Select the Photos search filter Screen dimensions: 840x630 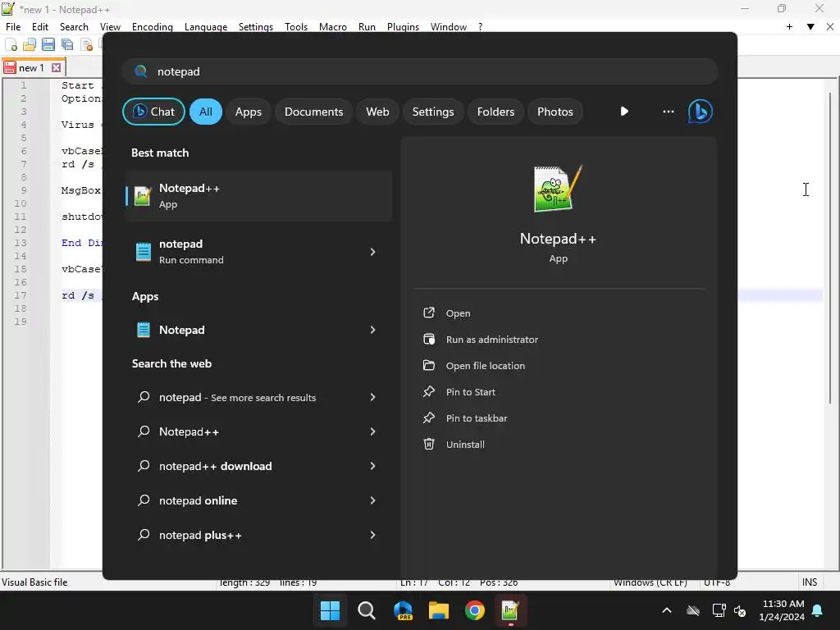tap(555, 112)
